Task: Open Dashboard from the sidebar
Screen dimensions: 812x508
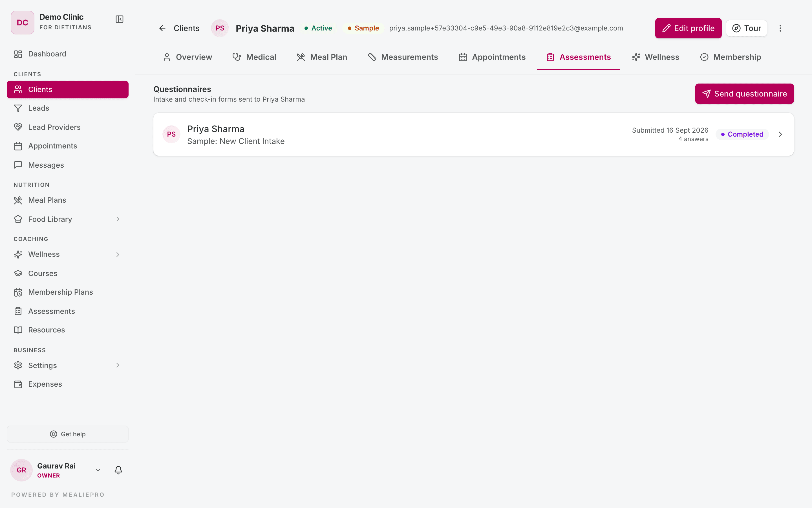Action: (x=67, y=54)
